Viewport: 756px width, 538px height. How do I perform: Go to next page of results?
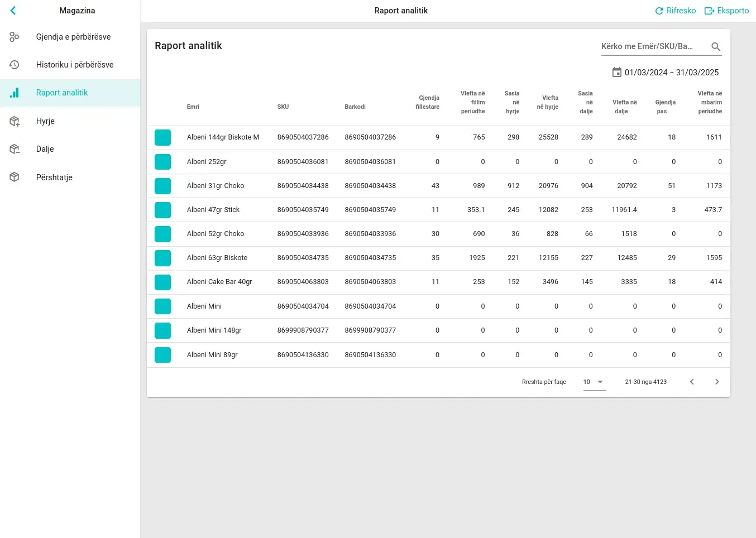coord(717,382)
